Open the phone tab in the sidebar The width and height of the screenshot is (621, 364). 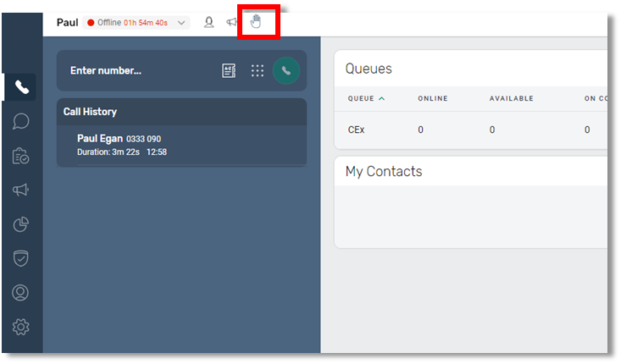pos(21,86)
